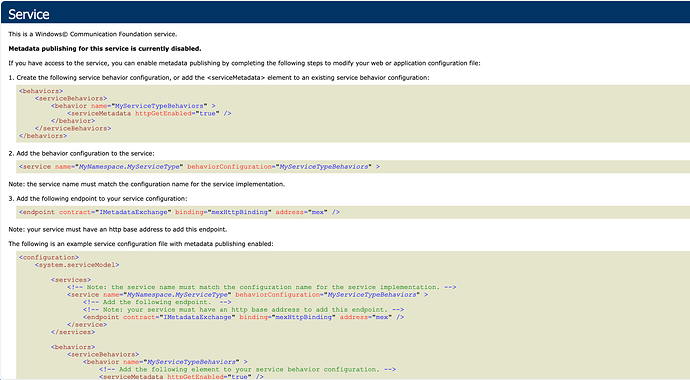This screenshot has width=690, height=380.
Task: Click the "</serviceBehaviors>" closing tag in step 1 code
Action: 73,128
